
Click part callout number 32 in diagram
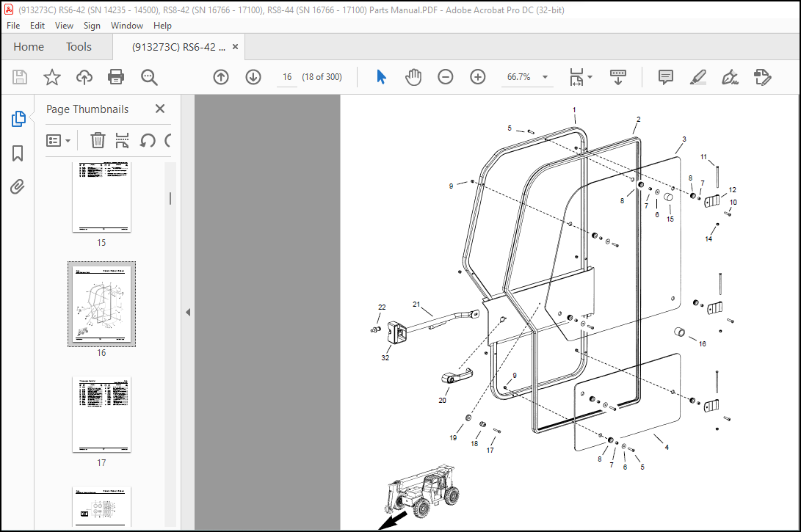click(x=385, y=358)
